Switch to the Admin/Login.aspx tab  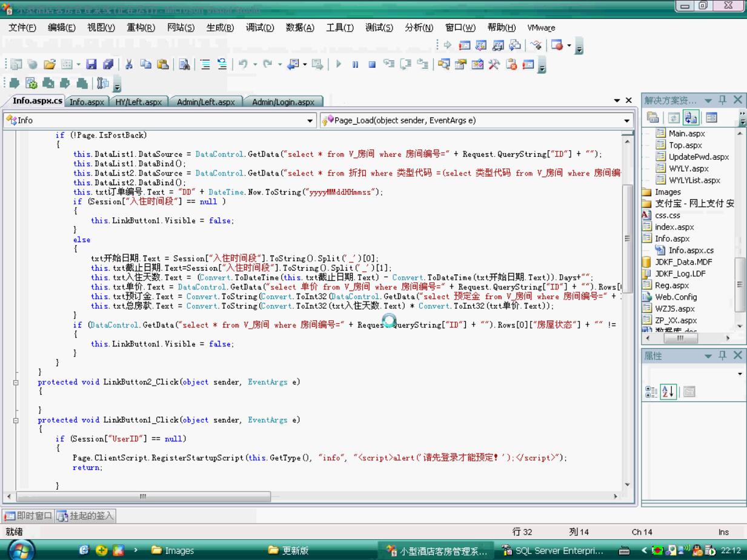click(283, 102)
